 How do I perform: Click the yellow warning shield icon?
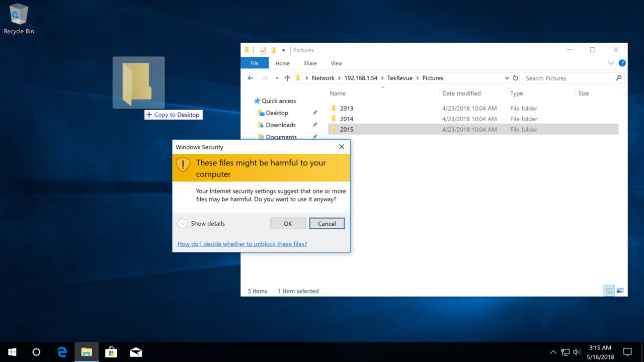[183, 164]
